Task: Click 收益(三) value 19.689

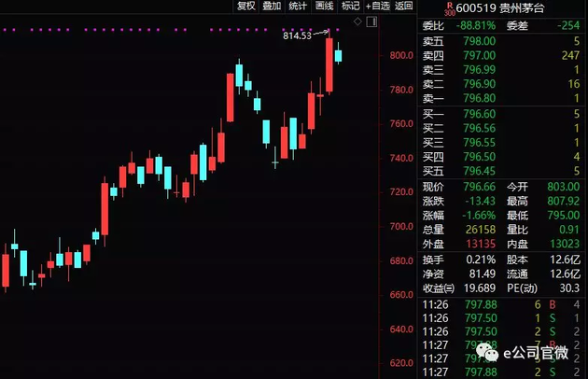Action: pyautogui.click(x=480, y=288)
